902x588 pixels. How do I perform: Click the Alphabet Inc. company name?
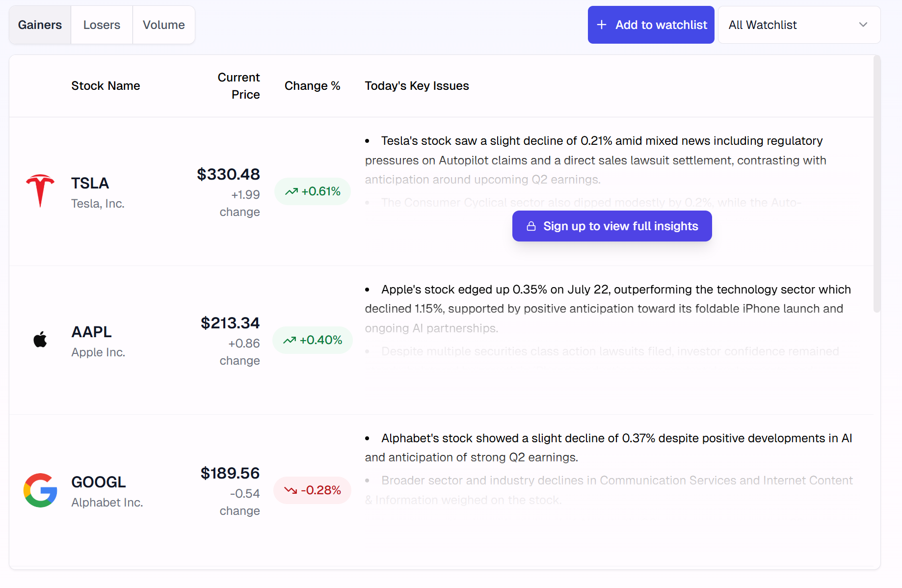click(x=107, y=503)
